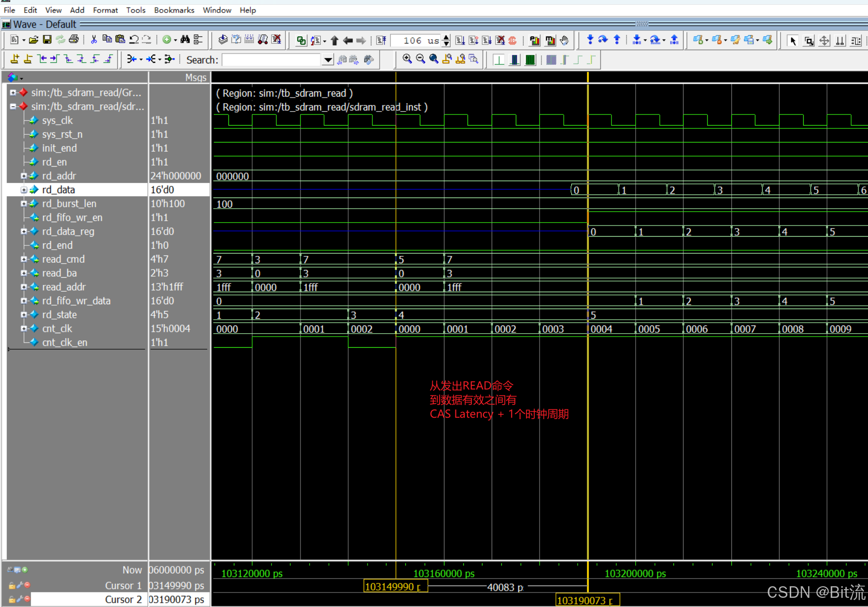Click the Insert Cursor toolbar icon

click(x=15, y=59)
